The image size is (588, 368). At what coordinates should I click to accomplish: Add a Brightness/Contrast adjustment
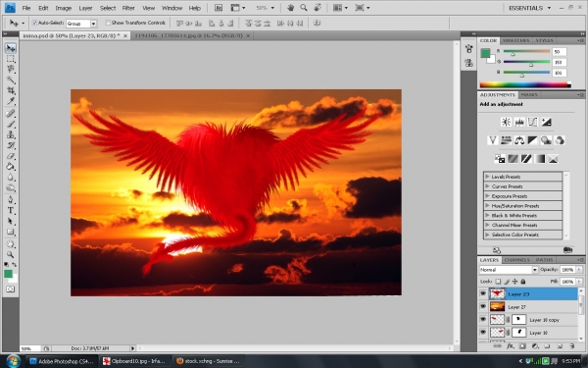[506, 122]
